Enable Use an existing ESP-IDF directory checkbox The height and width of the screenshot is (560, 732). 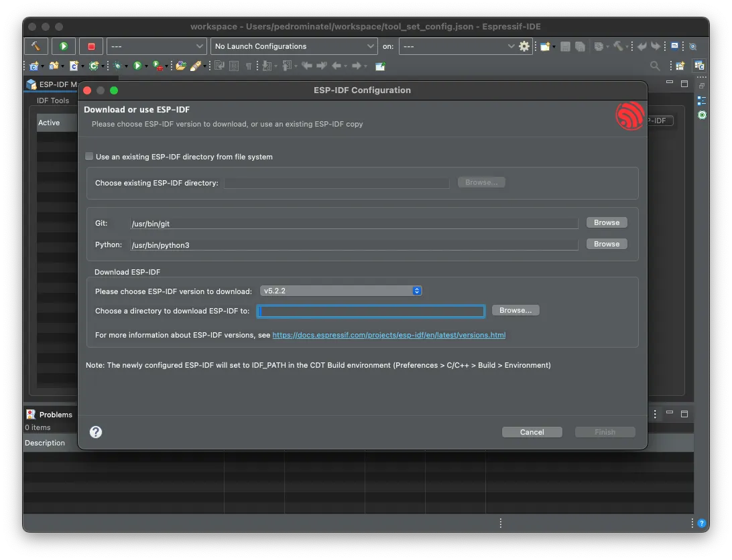[x=89, y=157]
